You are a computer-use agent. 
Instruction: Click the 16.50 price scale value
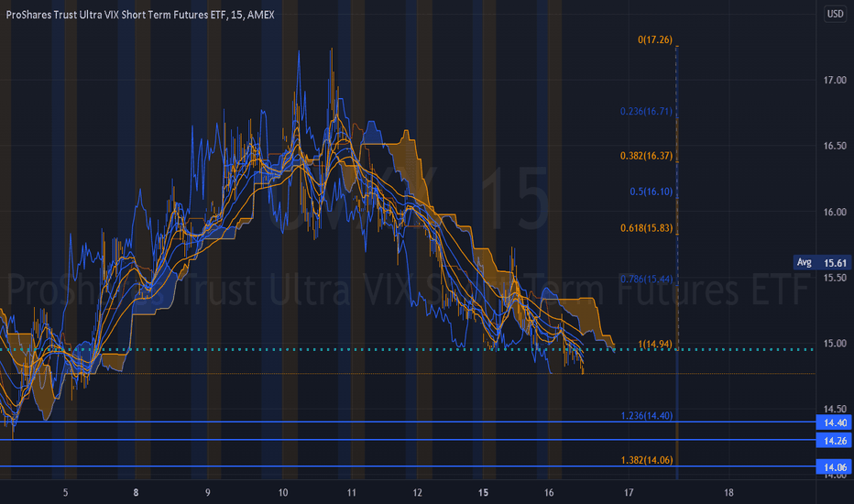(x=835, y=146)
